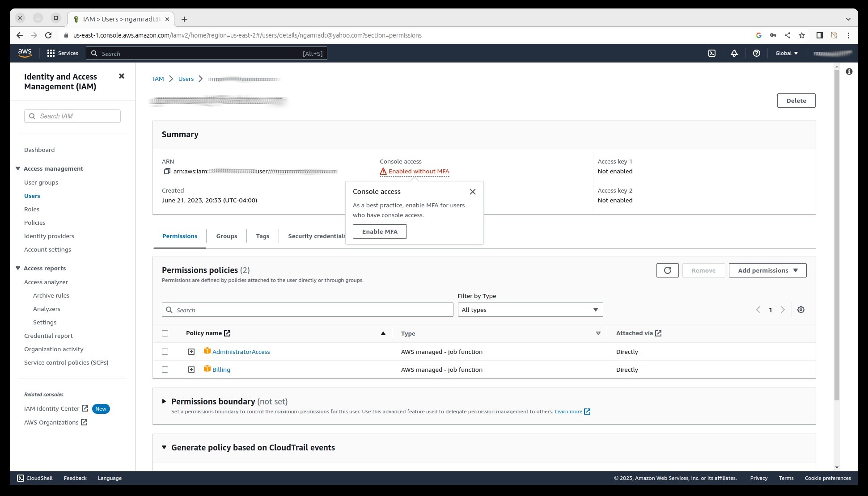Launch CloudShell from top navigation icon
This screenshot has height=496, width=868.
[712, 53]
